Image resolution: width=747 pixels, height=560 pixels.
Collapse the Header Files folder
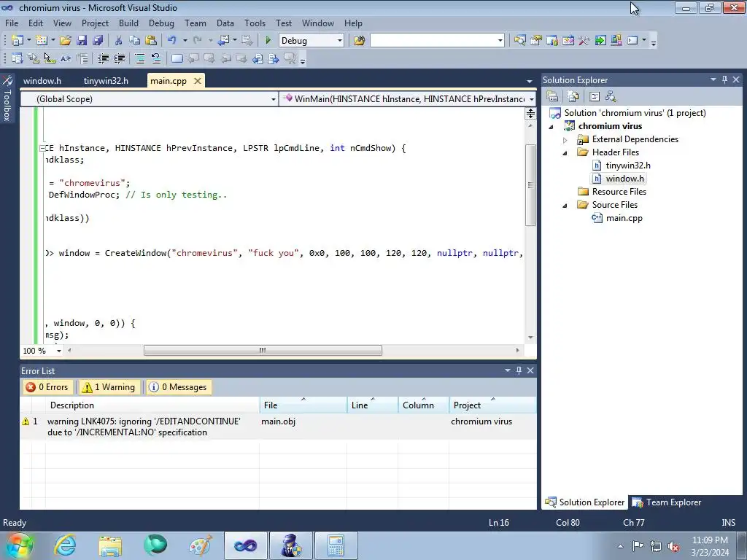[x=565, y=153]
